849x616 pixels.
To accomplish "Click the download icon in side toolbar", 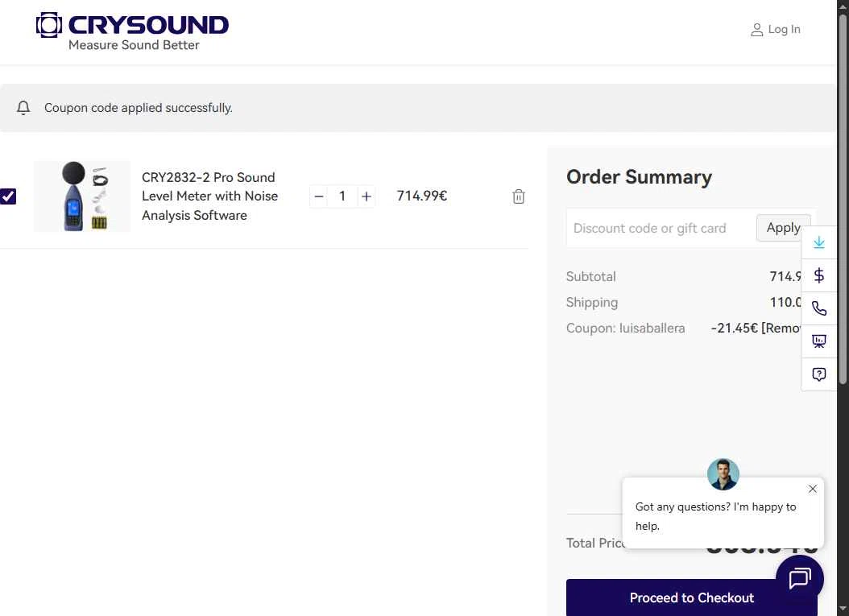I will point(818,242).
